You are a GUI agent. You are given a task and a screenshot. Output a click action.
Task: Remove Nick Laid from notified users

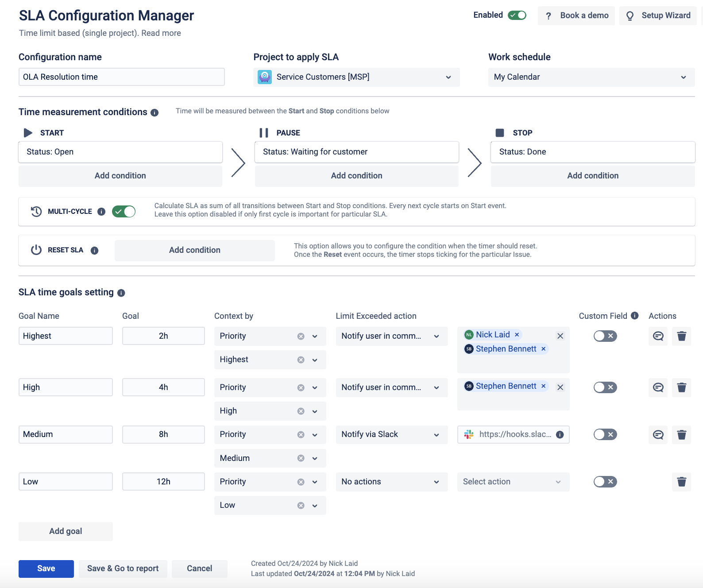tap(517, 335)
